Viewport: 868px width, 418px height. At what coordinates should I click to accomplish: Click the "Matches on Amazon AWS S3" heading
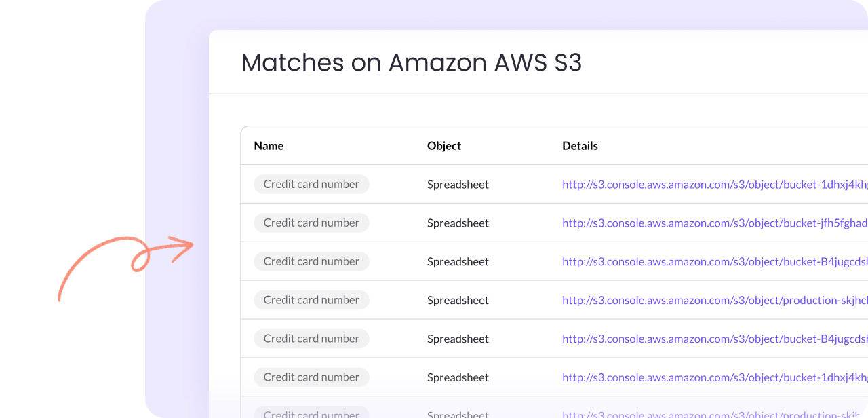(411, 62)
